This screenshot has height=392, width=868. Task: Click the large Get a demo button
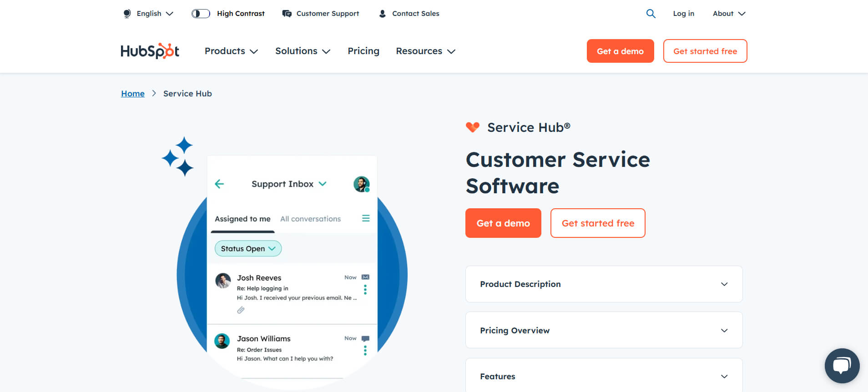pos(503,223)
